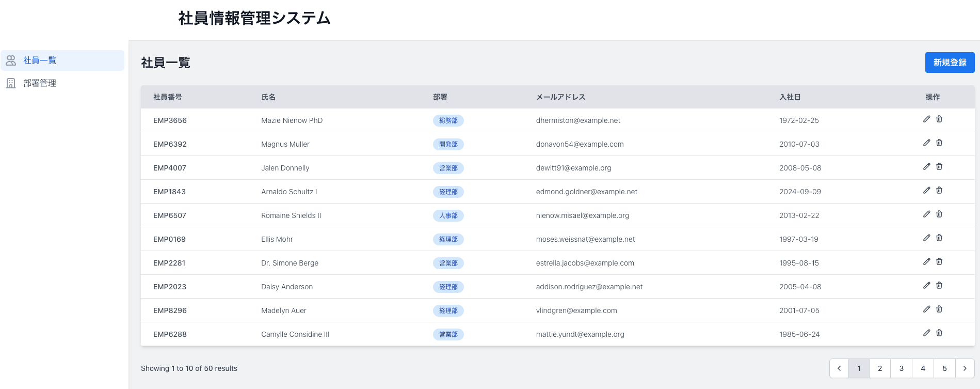980x389 pixels.
Task: Click the 氏名 column header
Action: (268, 97)
